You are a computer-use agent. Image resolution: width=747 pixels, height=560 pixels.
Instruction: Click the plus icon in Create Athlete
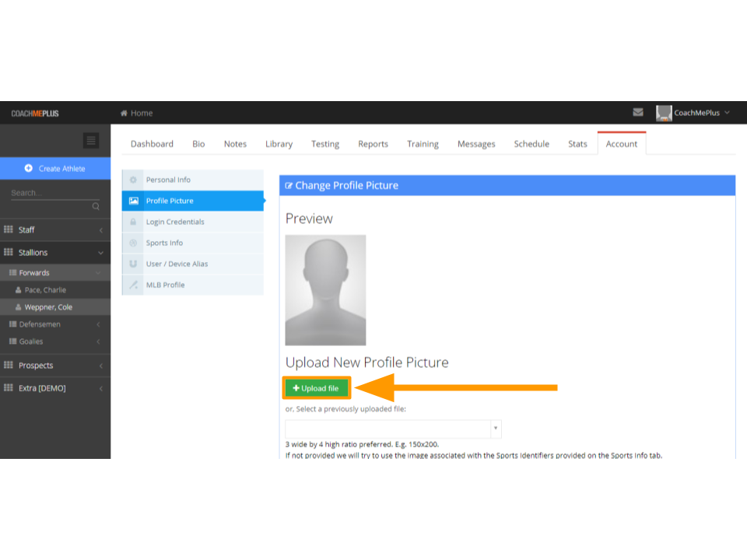click(x=29, y=168)
